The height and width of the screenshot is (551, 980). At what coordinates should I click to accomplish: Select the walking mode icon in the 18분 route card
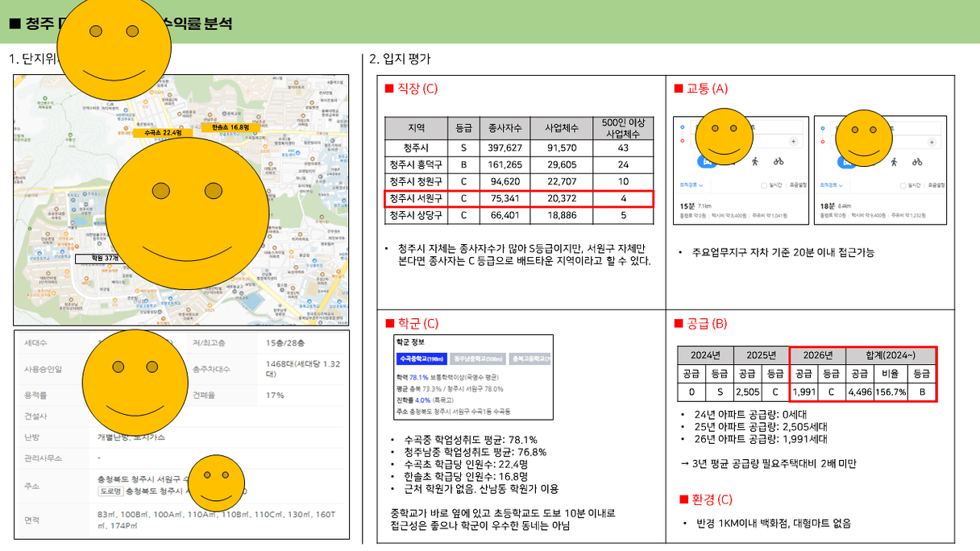coord(894,161)
